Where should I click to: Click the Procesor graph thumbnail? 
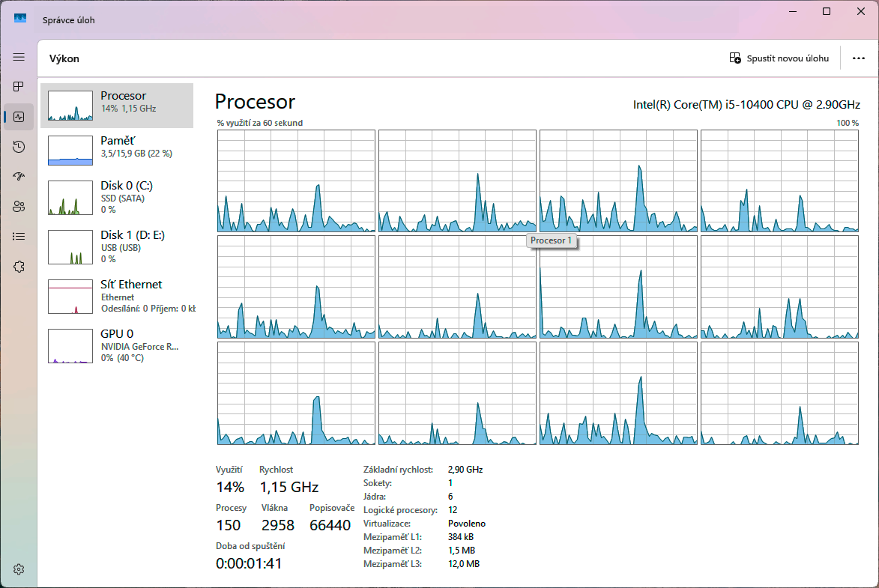pos(70,105)
